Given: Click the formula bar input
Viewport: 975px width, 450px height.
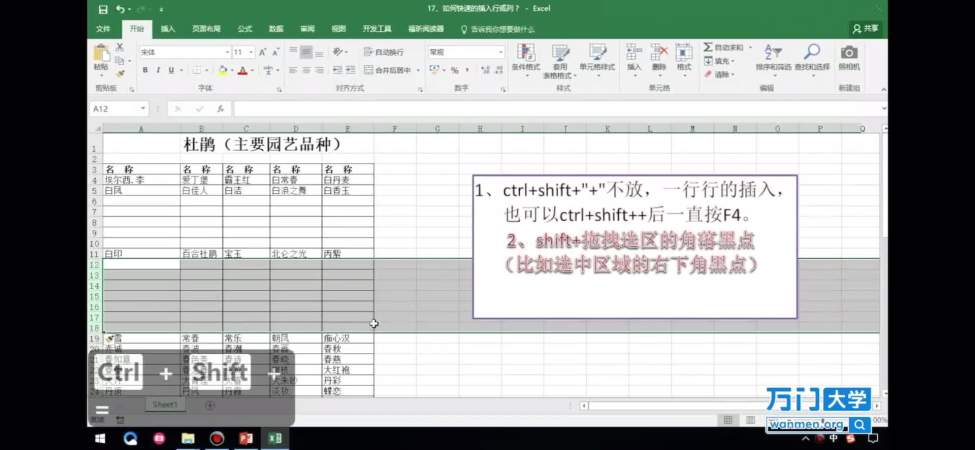Looking at the screenshot, I should coord(557,109).
